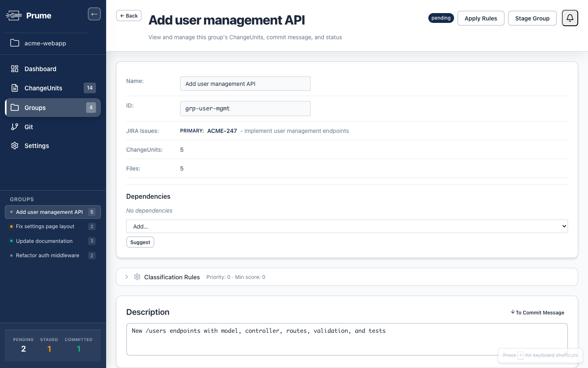This screenshot has width=588, height=368.
Task: Go back with Back button
Action: pyautogui.click(x=129, y=16)
